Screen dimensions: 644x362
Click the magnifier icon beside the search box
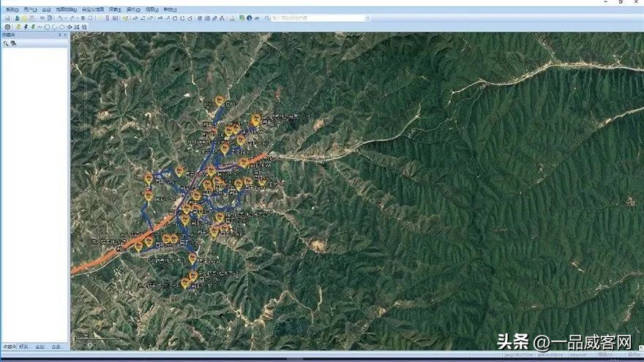coord(267,18)
